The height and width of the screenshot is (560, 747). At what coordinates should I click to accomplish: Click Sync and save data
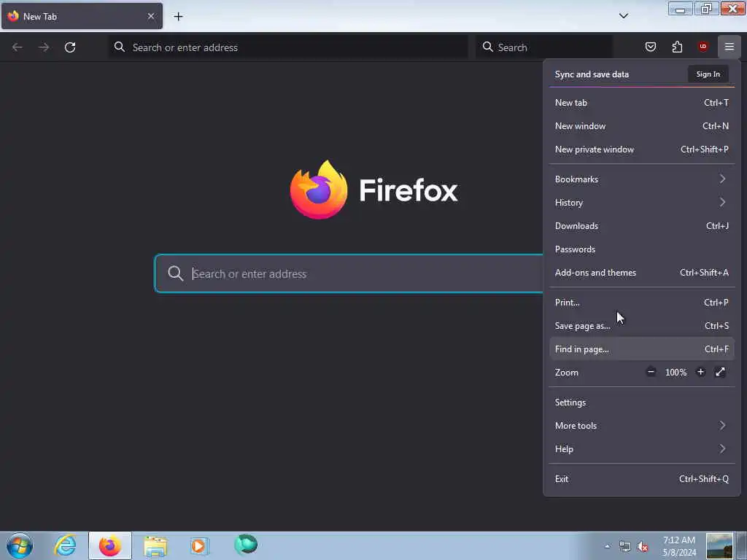point(592,74)
